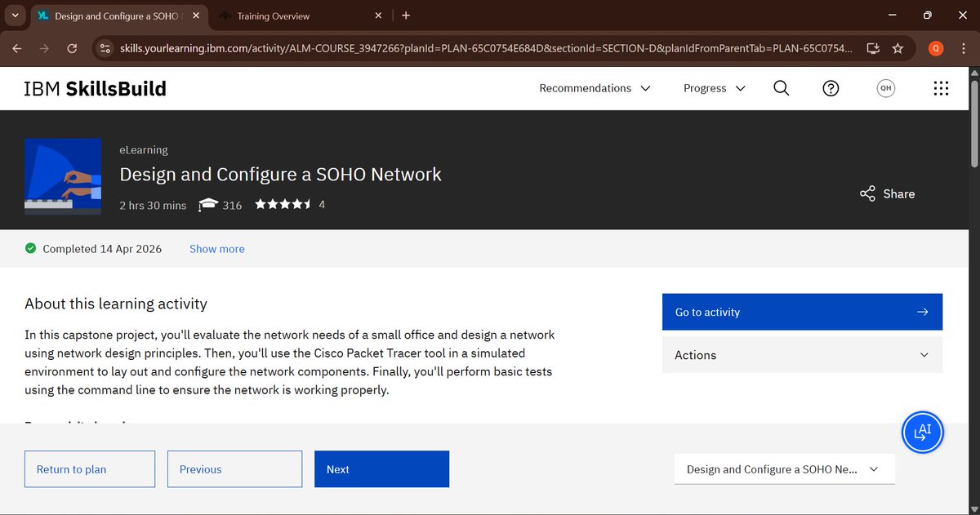This screenshot has width=980, height=515.
Task: Click the browser address bar URL
Action: click(x=487, y=48)
